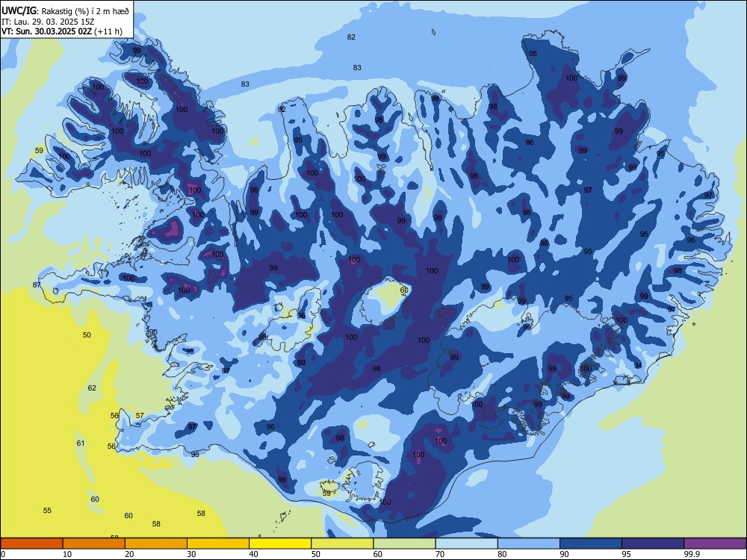The image size is (747, 560).
Task: Click the '55' humidity value on the map
Action: (x=47, y=511)
